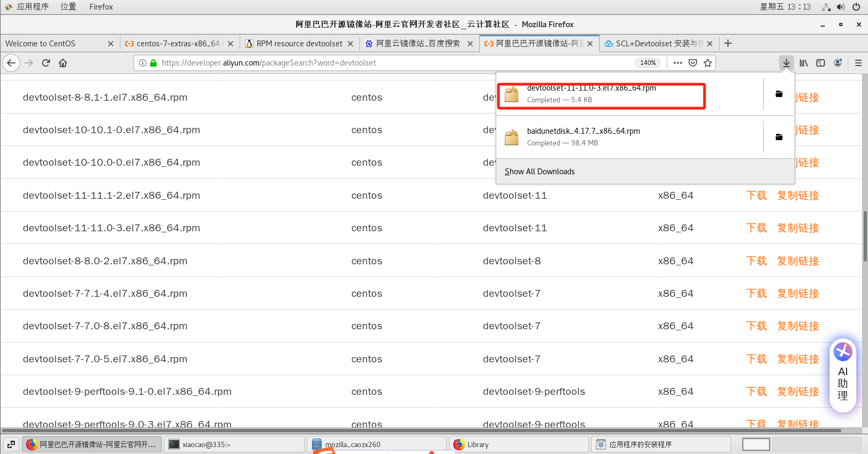Switch to Library window in taskbar

tap(519, 444)
